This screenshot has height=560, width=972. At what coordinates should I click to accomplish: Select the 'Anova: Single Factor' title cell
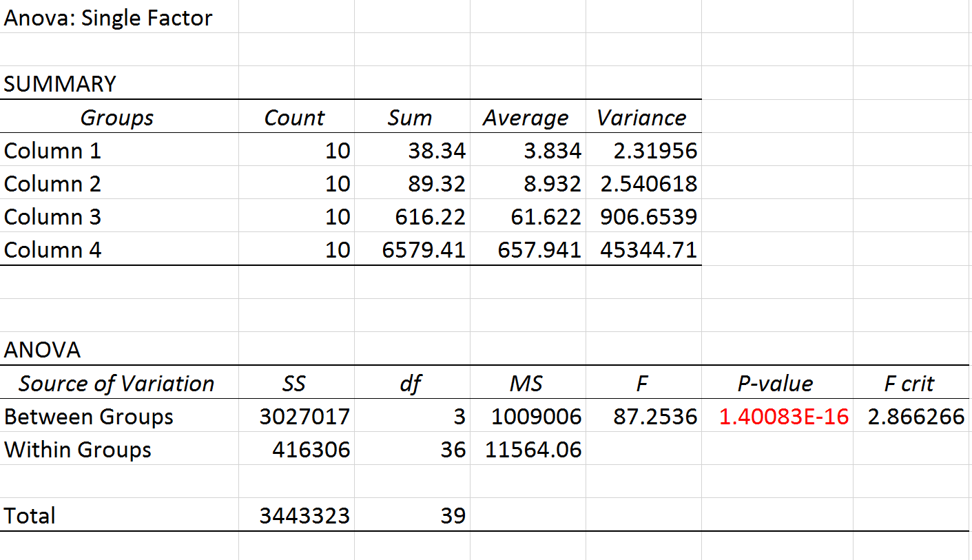click(x=108, y=18)
